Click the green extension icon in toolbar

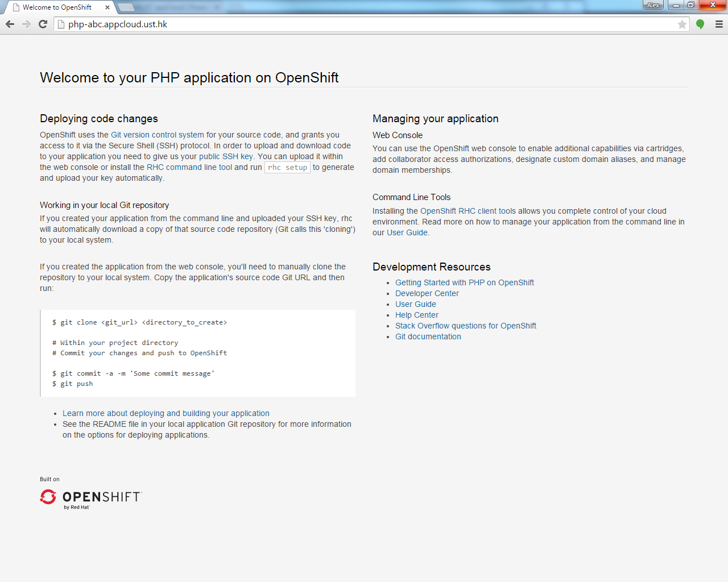point(700,24)
